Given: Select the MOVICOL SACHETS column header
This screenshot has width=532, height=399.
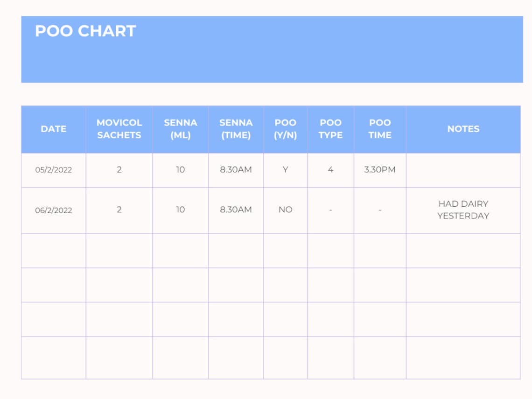Looking at the screenshot, I should 119,129.
